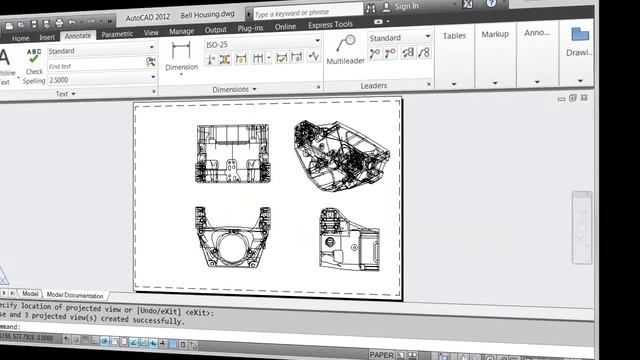Save the drawing using the Save icon
The width and height of the screenshot is (640, 360).
tap(34, 24)
